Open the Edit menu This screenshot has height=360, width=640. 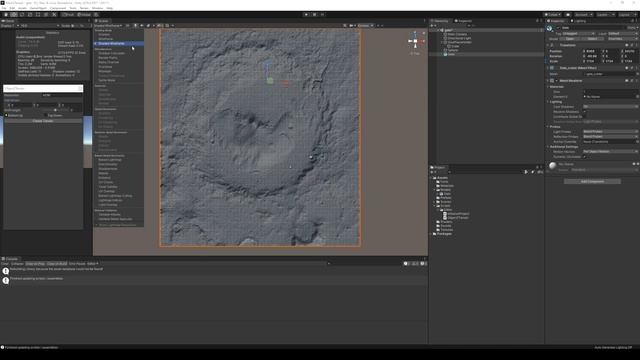tap(12, 8)
